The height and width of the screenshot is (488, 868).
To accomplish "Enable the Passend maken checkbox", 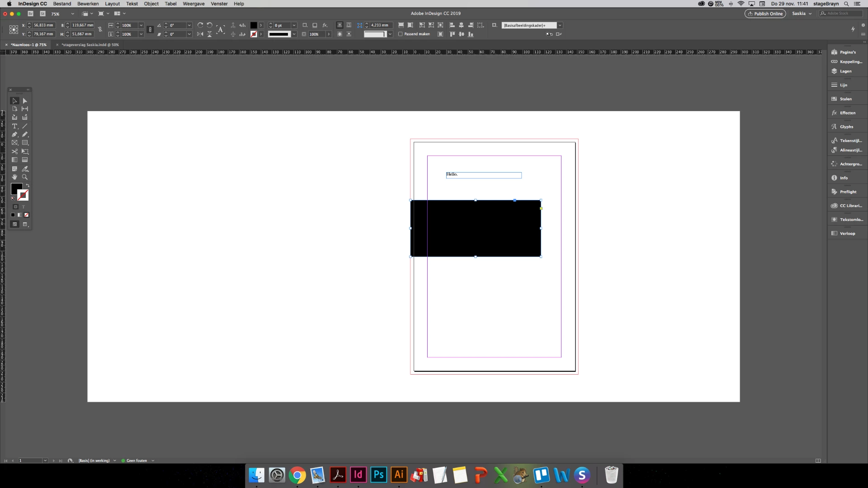I will [400, 34].
